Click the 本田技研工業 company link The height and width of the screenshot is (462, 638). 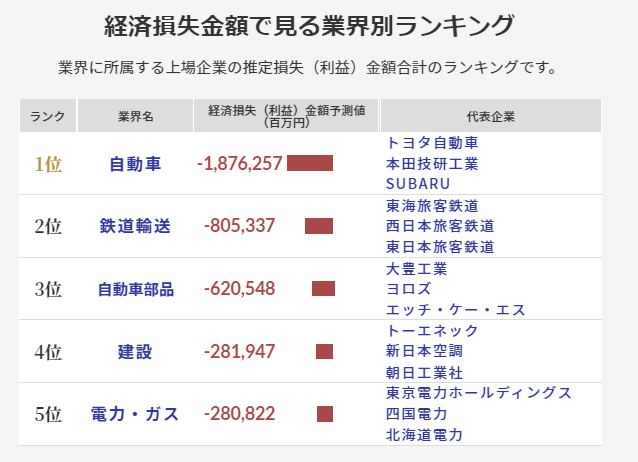tap(432, 164)
